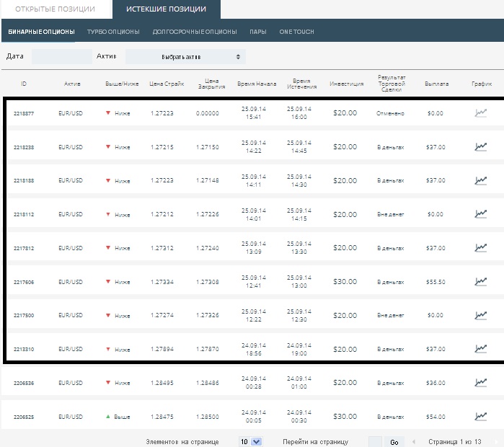Image resolution: width=504 pixels, height=447 pixels.
Task: Switch to 'Открытые позиции' tab
Action: pyautogui.click(x=55, y=9)
